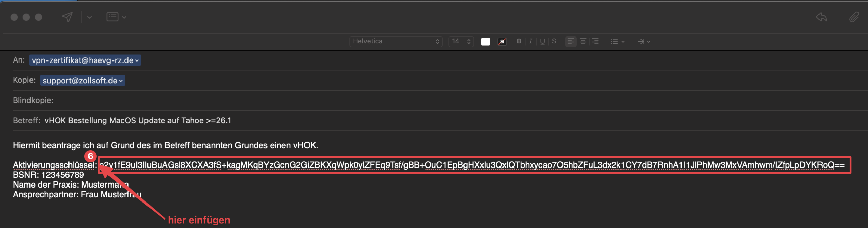Click the Send message paper plane icon
This screenshot has height=228, width=868.
point(67,17)
